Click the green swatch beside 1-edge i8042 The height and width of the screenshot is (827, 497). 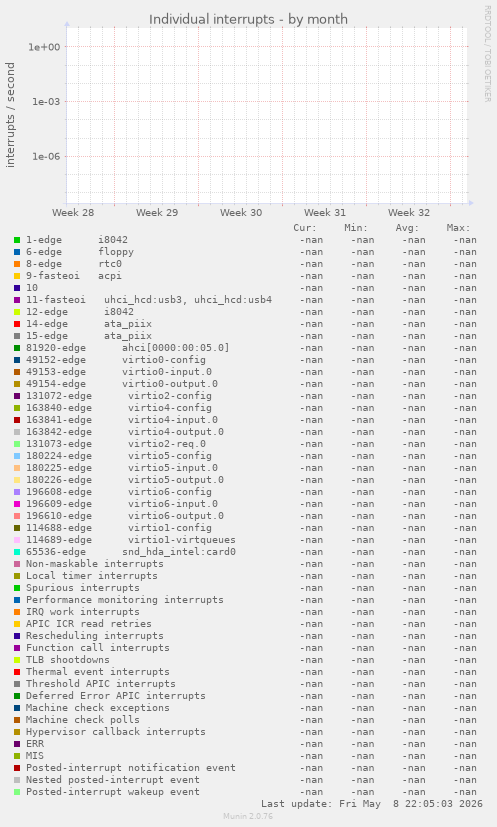(17, 240)
